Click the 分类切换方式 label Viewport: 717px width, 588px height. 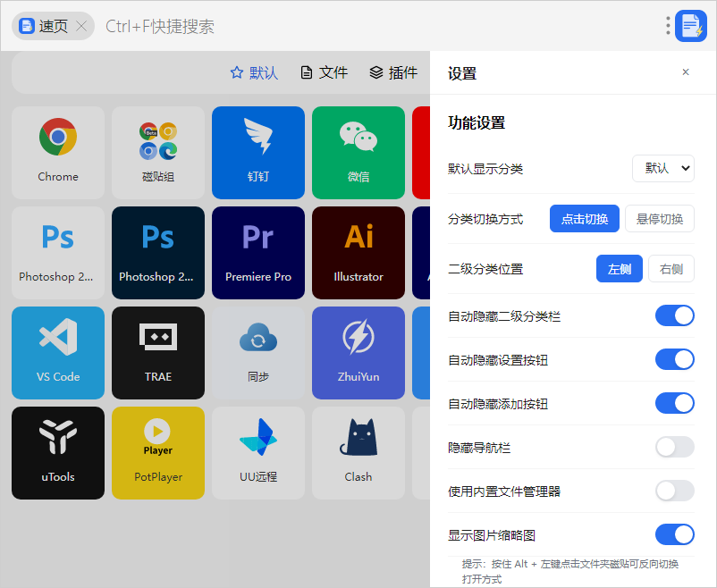pyautogui.click(x=485, y=219)
